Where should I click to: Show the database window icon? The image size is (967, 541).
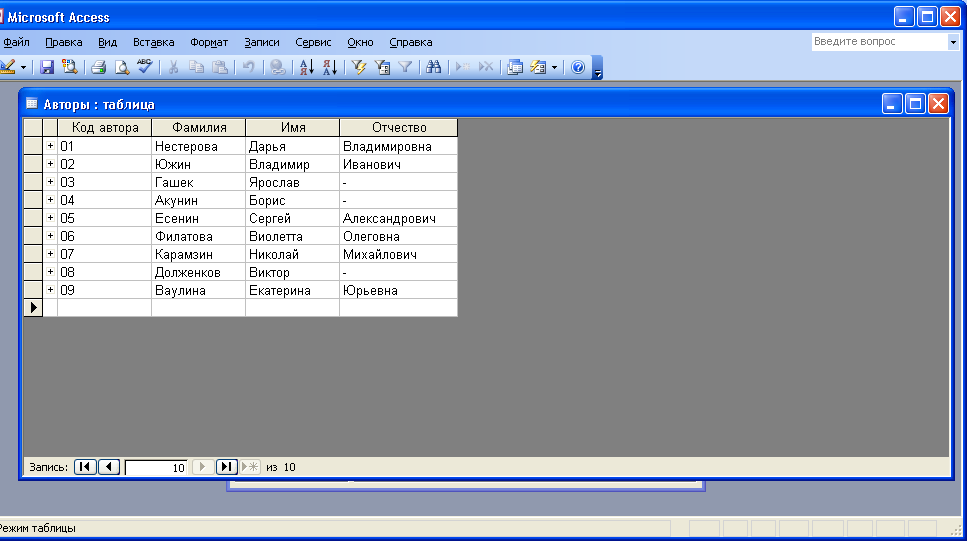[x=515, y=67]
